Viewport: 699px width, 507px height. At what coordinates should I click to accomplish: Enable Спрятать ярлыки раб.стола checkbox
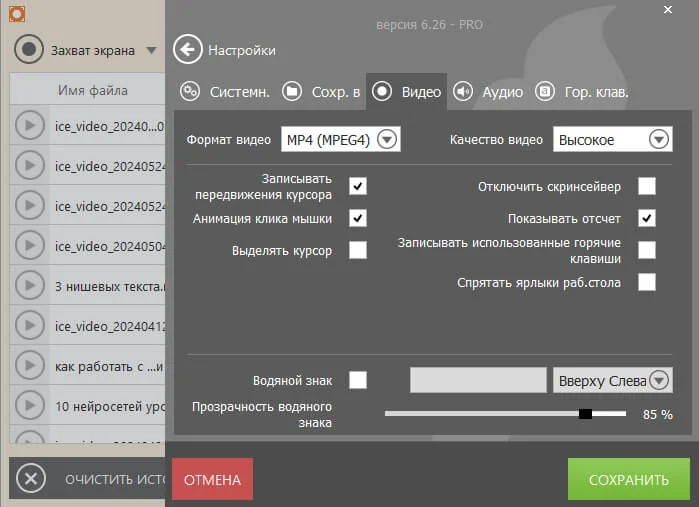(646, 282)
